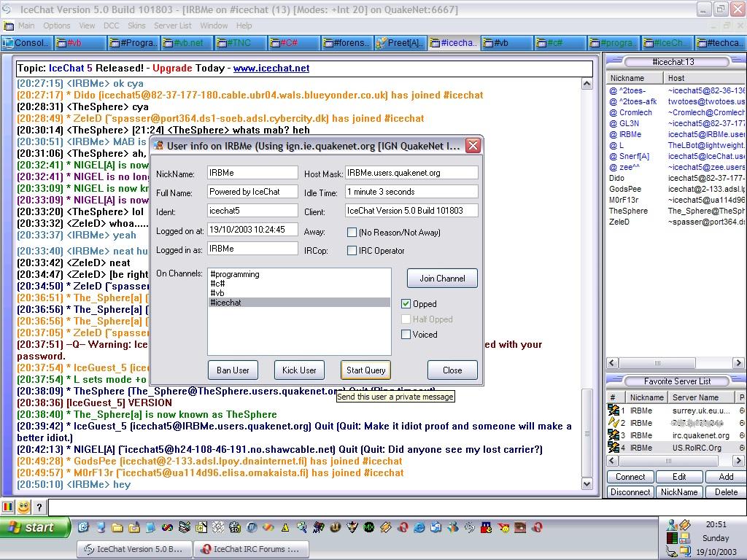Click server 2 lightning bolt icon
This screenshot has width=747, height=560.
coord(614,422)
